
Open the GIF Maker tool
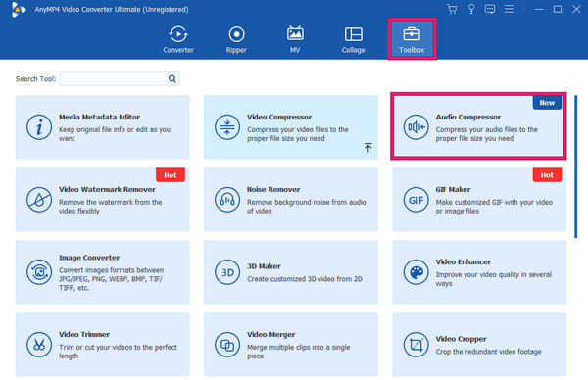pyautogui.click(x=479, y=200)
